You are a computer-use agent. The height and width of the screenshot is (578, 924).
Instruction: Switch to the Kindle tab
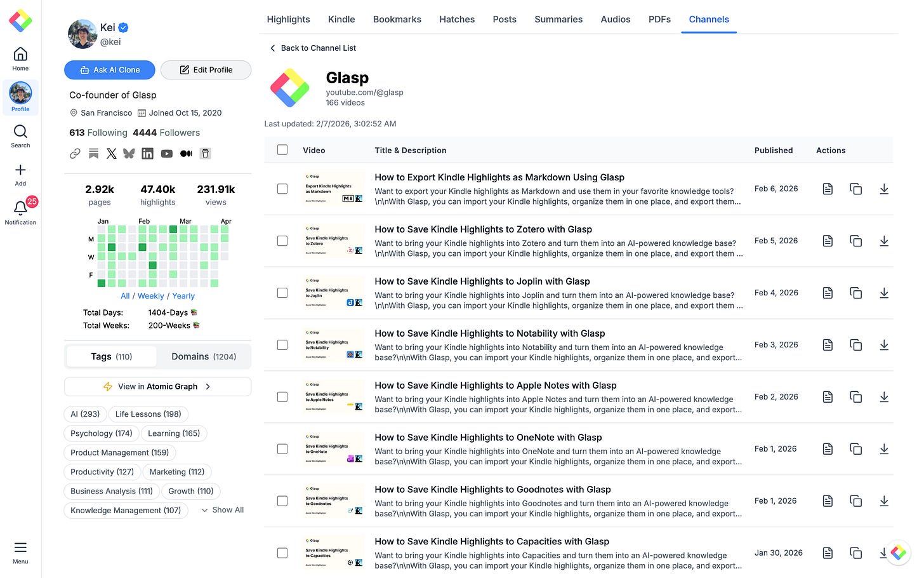pyautogui.click(x=341, y=19)
